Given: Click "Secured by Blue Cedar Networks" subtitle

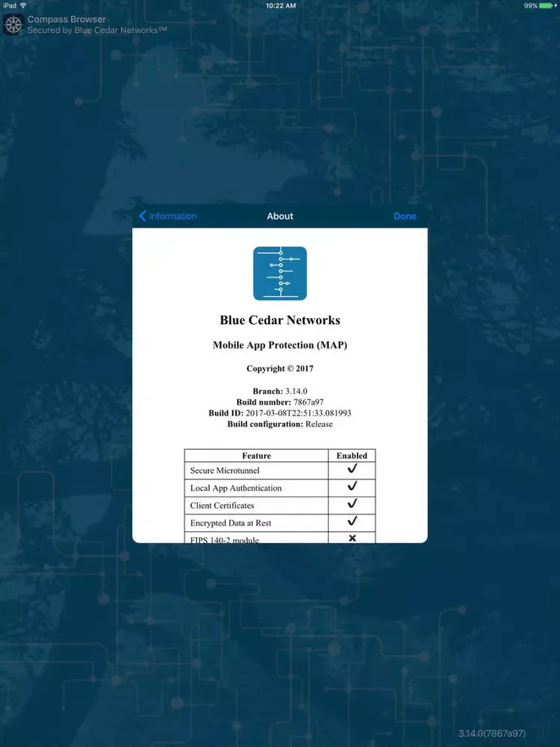Looking at the screenshot, I should (x=97, y=30).
